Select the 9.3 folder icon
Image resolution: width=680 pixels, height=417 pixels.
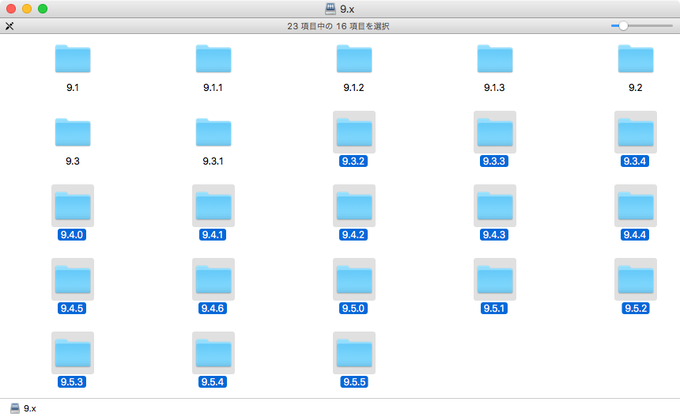click(x=72, y=132)
